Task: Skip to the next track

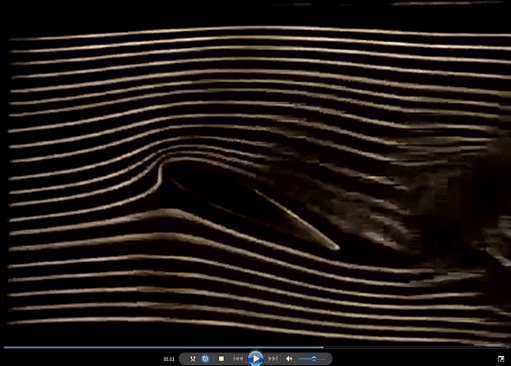Action: (x=273, y=359)
